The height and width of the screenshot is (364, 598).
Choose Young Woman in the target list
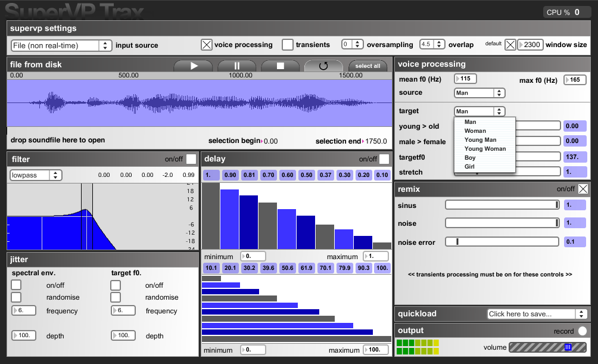click(485, 149)
